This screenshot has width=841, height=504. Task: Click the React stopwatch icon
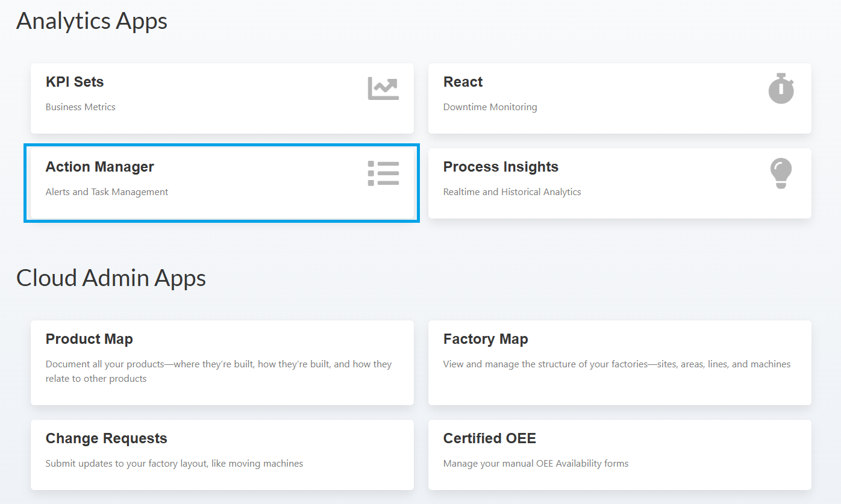point(781,89)
